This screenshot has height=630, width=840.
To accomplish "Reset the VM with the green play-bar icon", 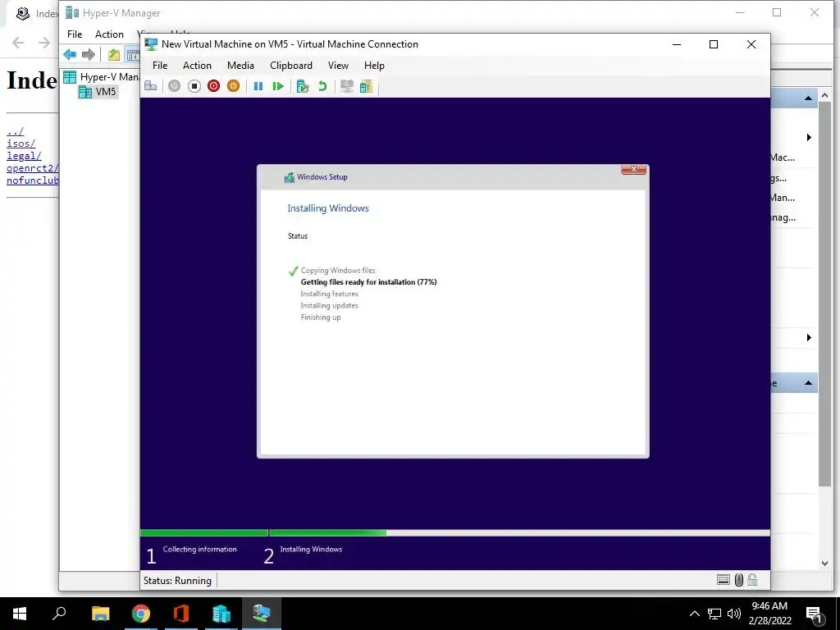I will [278, 86].
